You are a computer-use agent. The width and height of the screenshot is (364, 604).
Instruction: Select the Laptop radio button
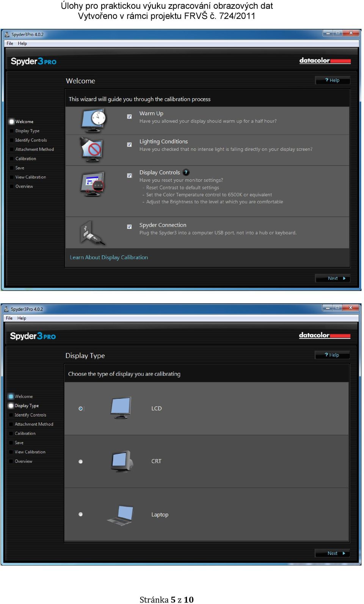coord(80,514)
